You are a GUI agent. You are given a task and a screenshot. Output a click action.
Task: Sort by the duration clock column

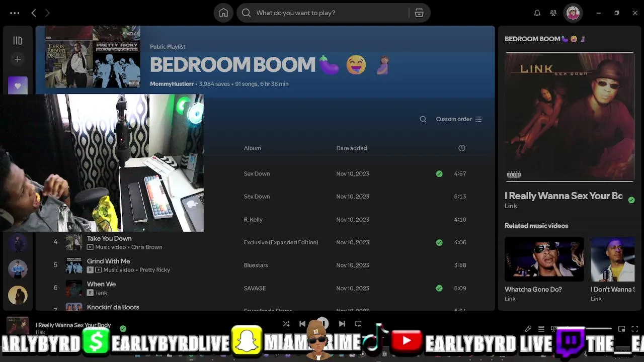[x=462, y=148]
